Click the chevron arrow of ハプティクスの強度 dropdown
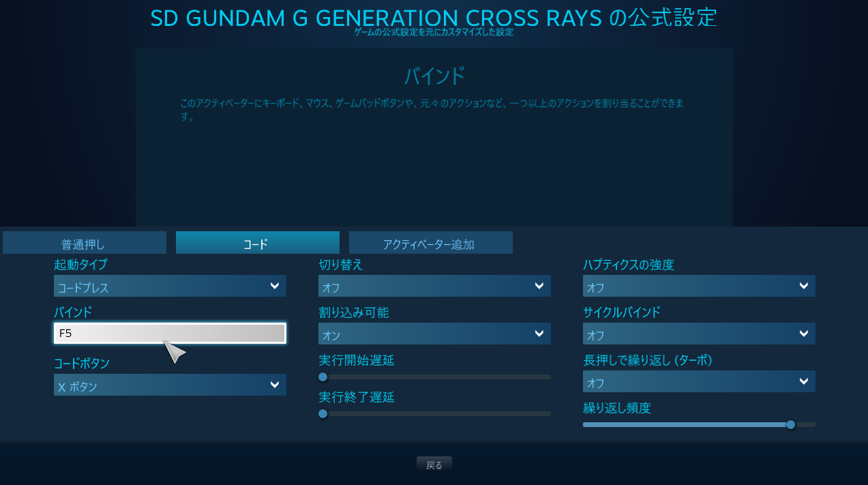The image size is (868, 485). pyautogui.click(x=803, y=286)
